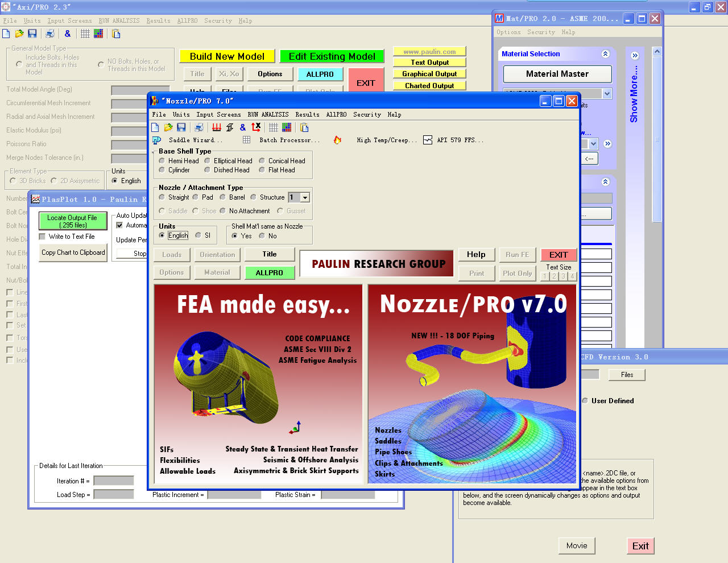728x563 pixels.
Task: Click the new file icon in Nozzle/PRO toolbar
Action: (155, 127)
